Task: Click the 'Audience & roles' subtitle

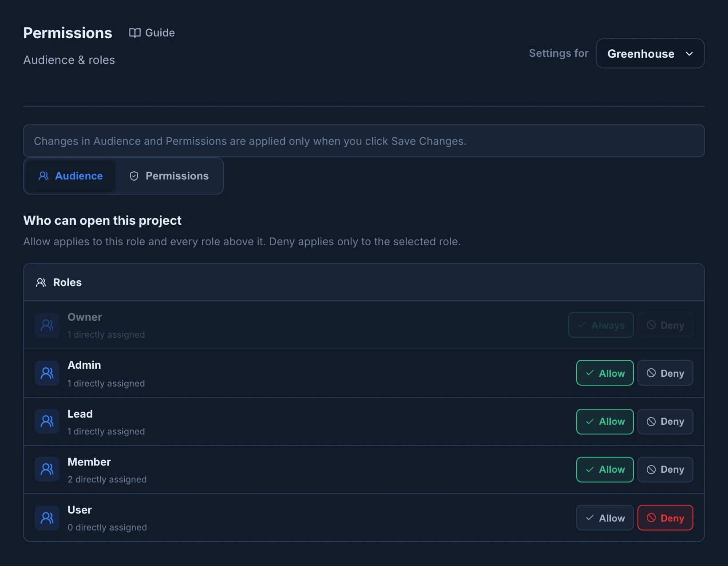Action: click(69, 60)
